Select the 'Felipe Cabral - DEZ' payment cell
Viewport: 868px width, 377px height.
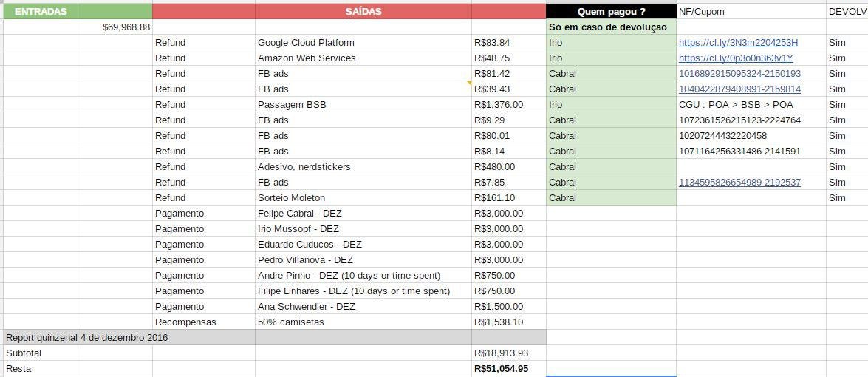point(363,214)
